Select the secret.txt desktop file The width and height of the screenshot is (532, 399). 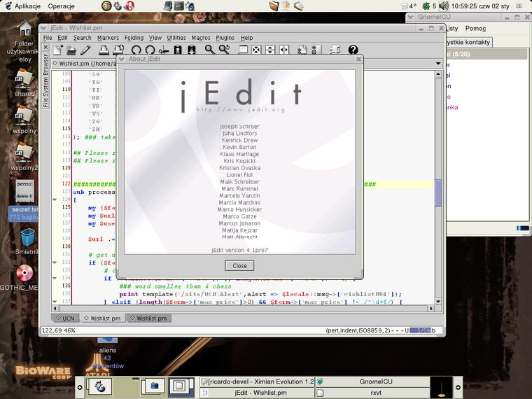pyautogui.click(x=24, y=201)
